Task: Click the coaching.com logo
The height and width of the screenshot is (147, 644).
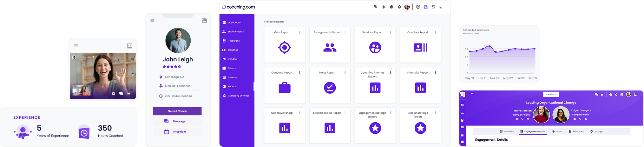Action: (239, 7)
